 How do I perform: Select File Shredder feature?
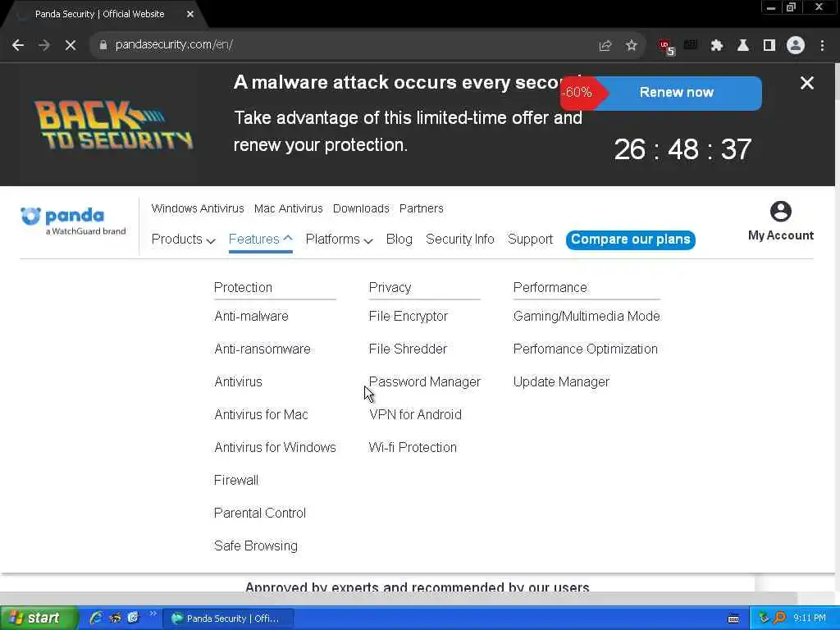[408, 349]
